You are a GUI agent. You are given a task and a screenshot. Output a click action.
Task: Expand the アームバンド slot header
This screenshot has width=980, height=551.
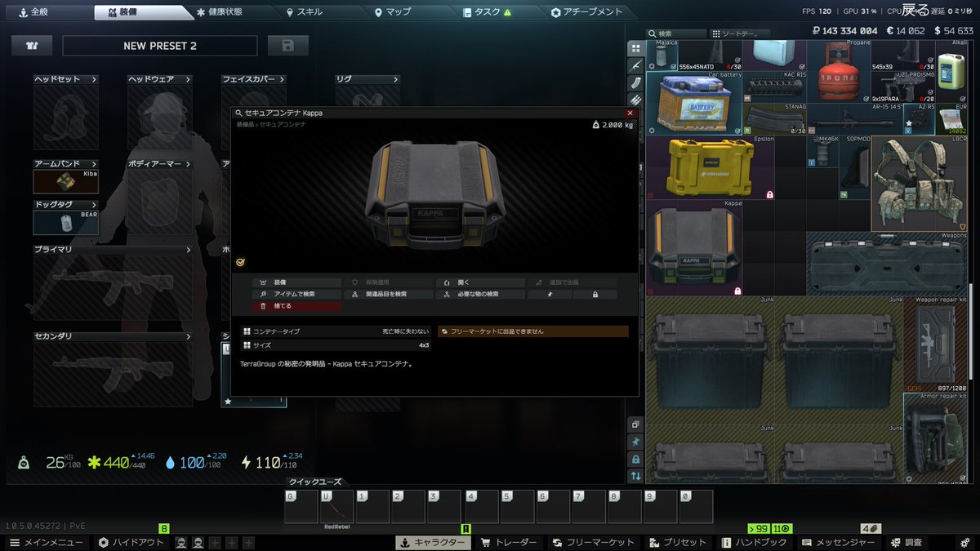point(66,164)
